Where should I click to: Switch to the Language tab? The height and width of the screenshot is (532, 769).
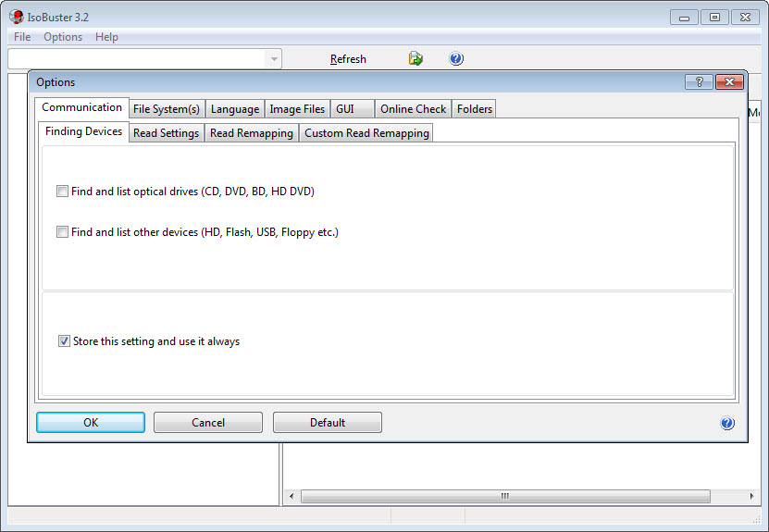click(x=235, y=109)
